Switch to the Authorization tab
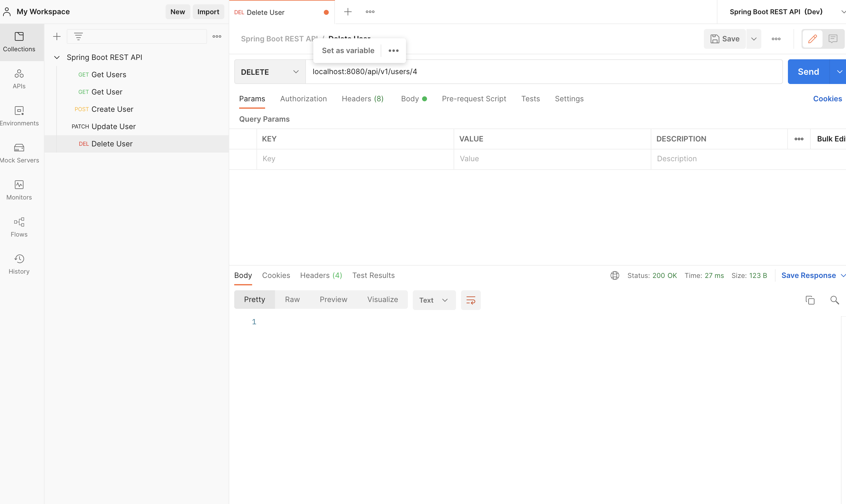846x504 pixels. tap(303, 99)
